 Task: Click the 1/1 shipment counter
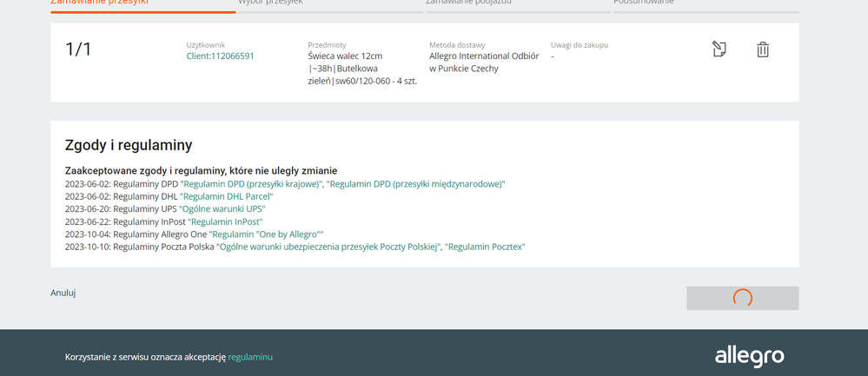click(78, 49)
